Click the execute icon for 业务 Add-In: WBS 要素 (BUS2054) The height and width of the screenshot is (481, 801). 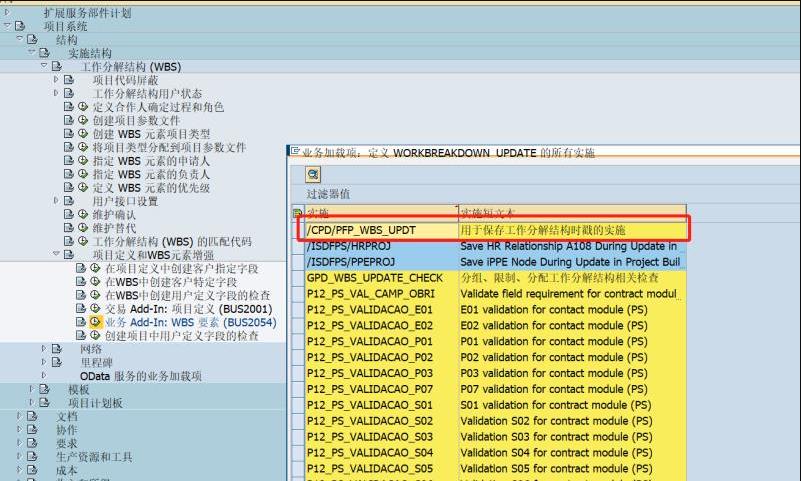(x=96, y=322)
